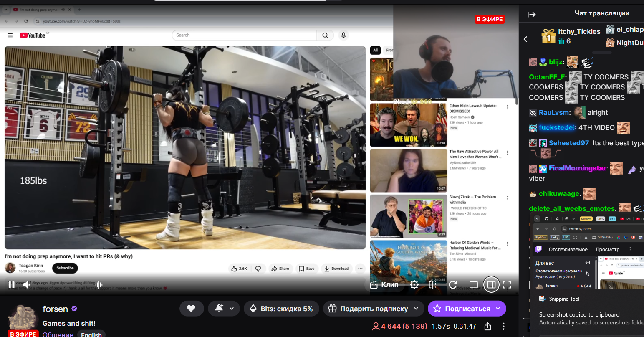
Task: Click username FinalMorningstar in chat
Action: (x=577, y=168)
